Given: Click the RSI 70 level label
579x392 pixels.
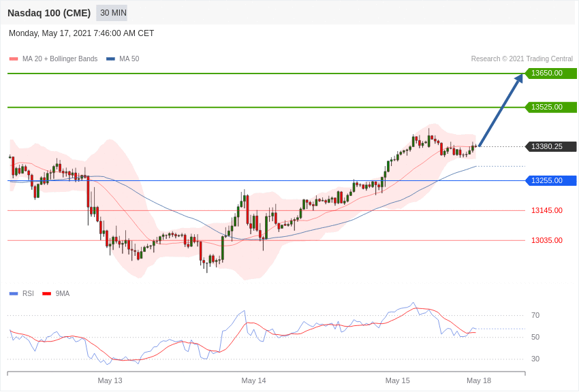Looking at the screenshot, I should (x=535, y=315).
